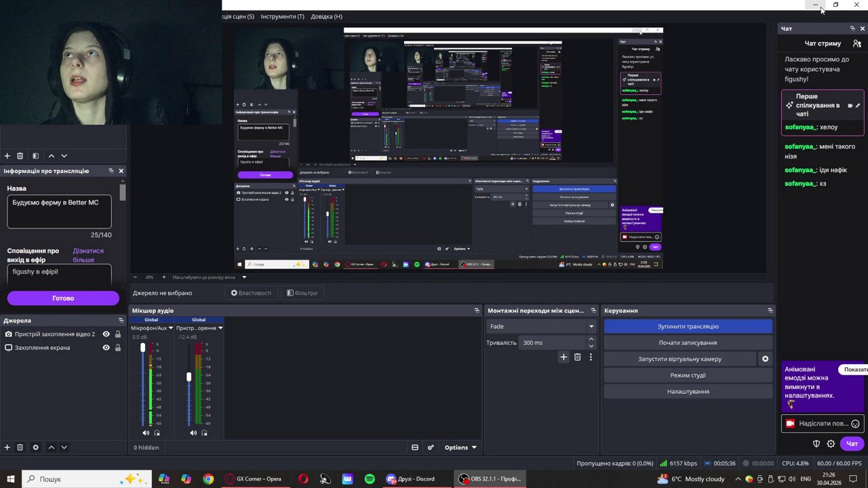Open Налаштування from the controls panel
The image size is (868, 488).
coord(688,392)
